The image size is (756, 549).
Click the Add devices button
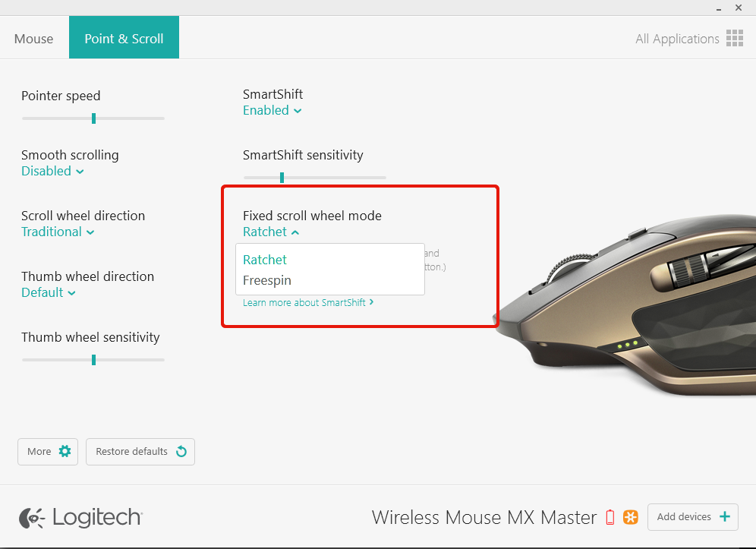click(693, 517)
